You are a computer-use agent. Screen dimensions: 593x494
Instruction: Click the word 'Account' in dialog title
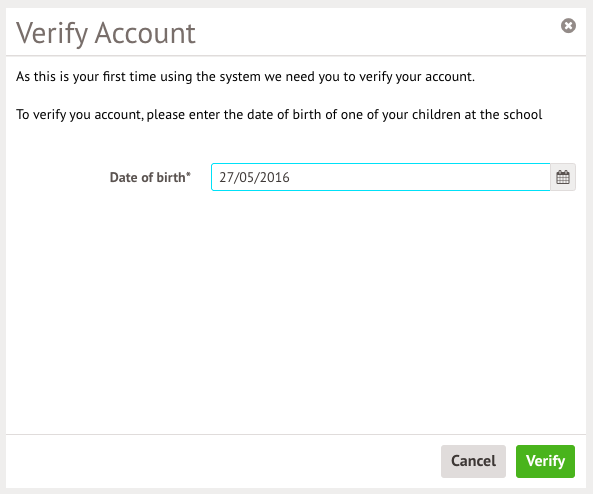tap(145, 33)
